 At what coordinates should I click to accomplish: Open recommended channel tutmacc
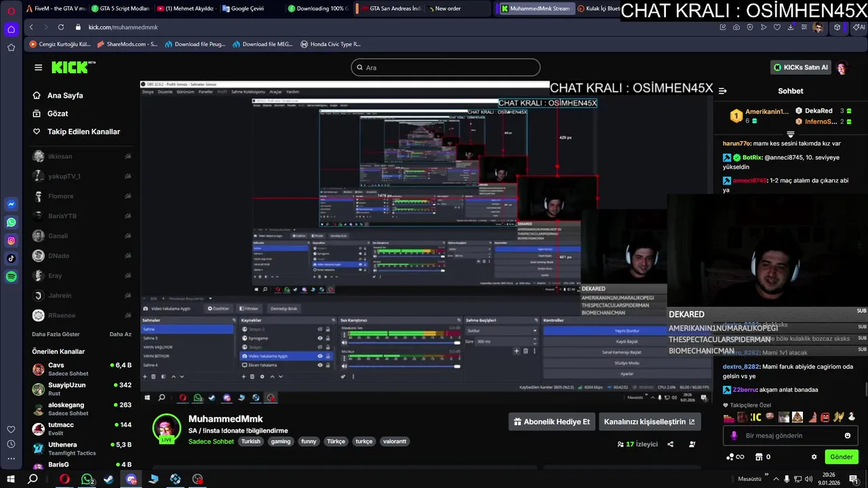pos(82,429)
